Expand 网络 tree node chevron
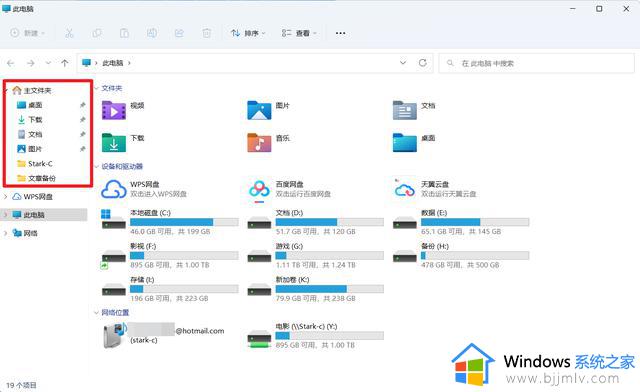The width and height of the screenshot is (640, 392). tap(6, 233)
